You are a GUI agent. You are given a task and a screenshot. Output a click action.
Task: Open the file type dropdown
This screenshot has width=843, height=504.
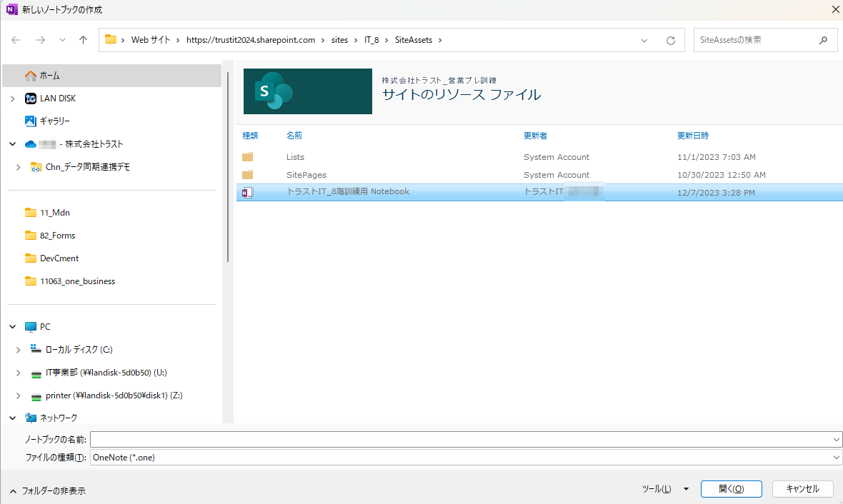837,458
